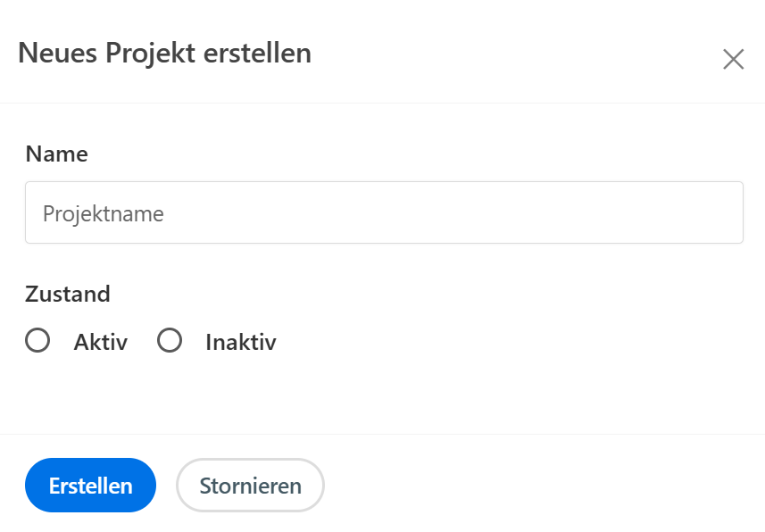Screen dimensions: 765x532
Task: Select the Inaktiv radio button
Action: point(170,341)
